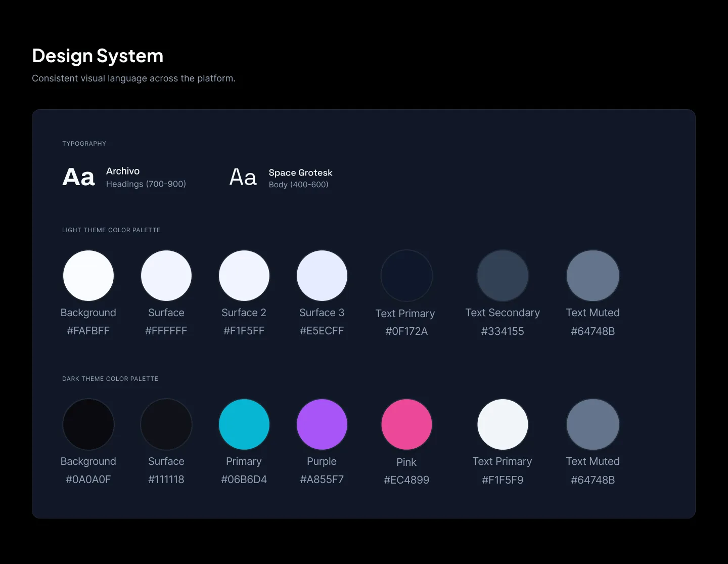The image size is (728, 564).
Task: Click 'Body (400-600)' text
Action: tap(299, 185)
